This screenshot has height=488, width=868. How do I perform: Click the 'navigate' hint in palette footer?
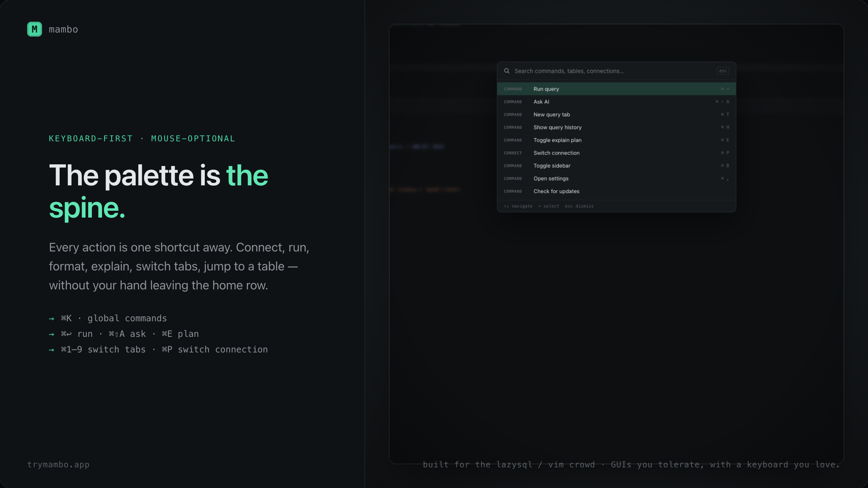[518, 206]
